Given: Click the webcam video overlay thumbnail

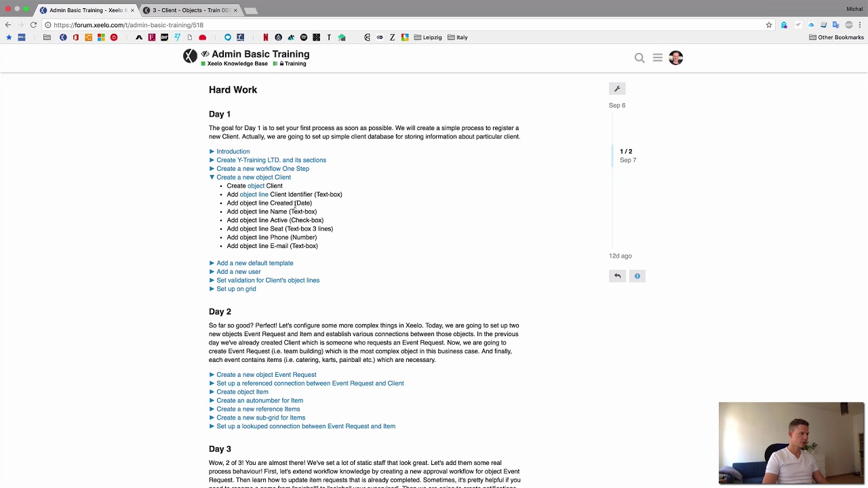Looking at the screenshot, I should [x=791, y=443].
